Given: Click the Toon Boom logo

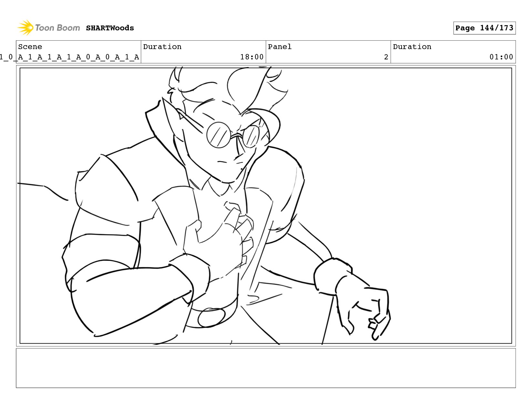Looking at the screenshot, I should click(x=49, y=28).
